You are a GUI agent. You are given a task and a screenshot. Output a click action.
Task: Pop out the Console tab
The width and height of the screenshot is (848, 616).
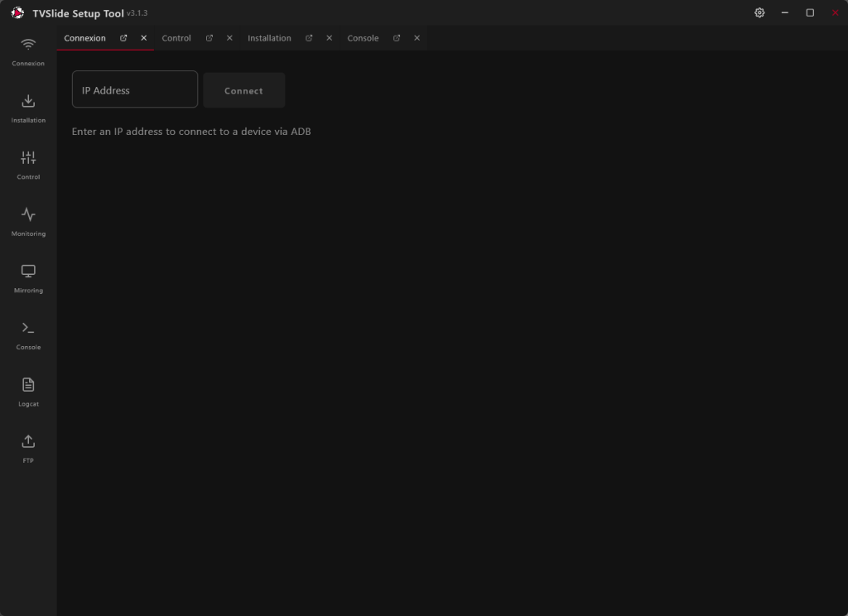[397, 38]
